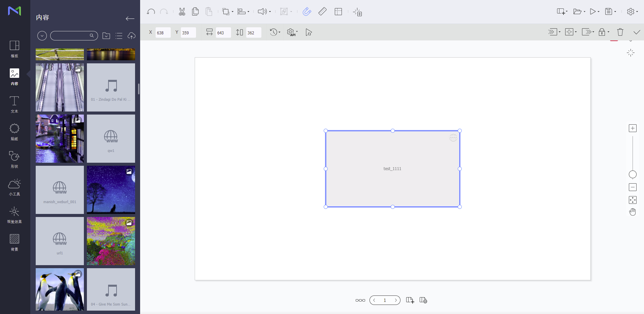Click fit-to-screen icon below zoom slider
Image resolution: width=644 pixels, height=314 pixels.
pyautogui.click(x=633, y=200)
